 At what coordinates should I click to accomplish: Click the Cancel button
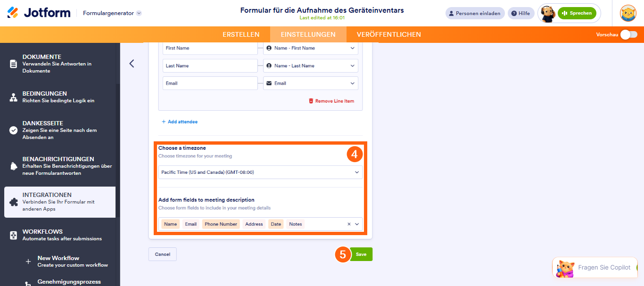click(x=163, y=254)
